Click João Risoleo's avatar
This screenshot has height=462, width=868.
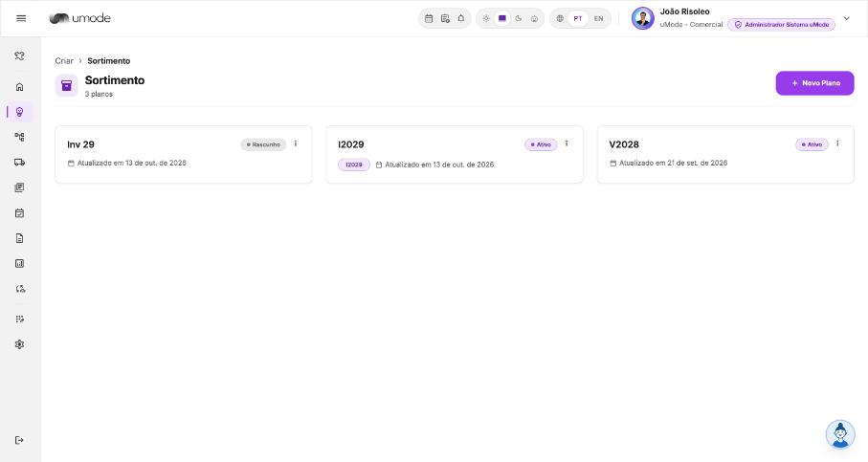[x=643, y=18]
